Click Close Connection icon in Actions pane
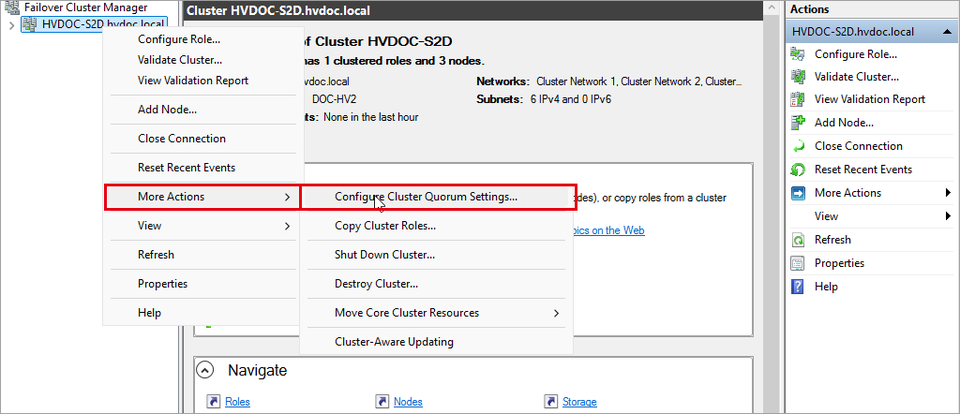 click(x=798, y=146)
